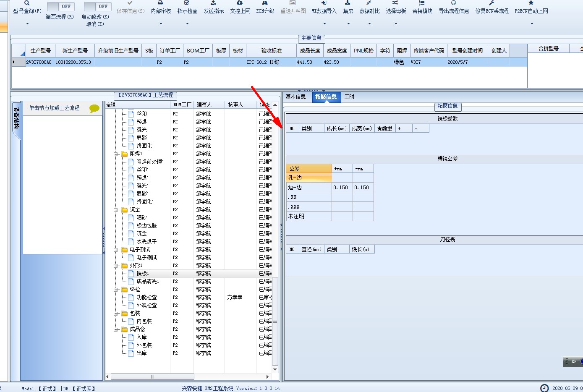The image size is (583, 392).
Task: Switch to the 工时 tab
Action: [x=349, y=97]
